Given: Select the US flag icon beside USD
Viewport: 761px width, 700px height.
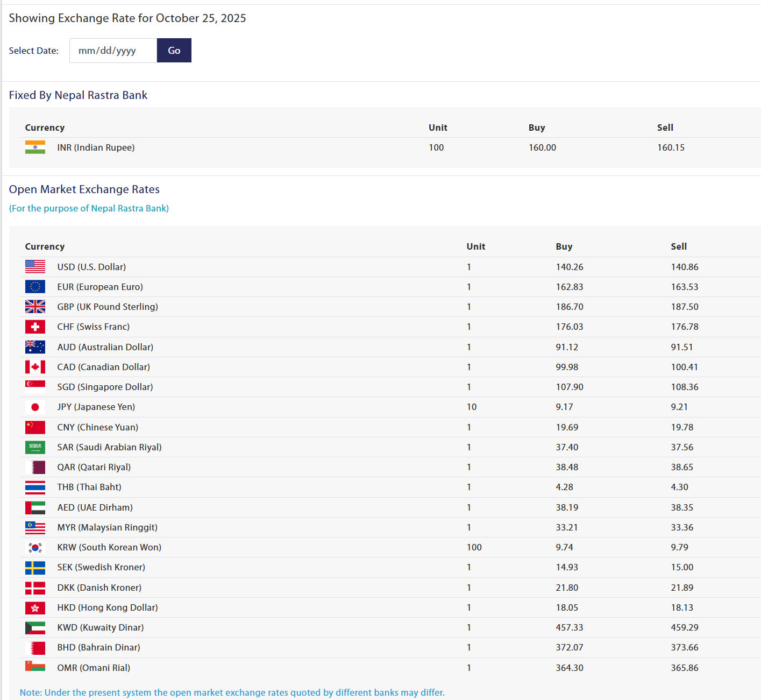Looking at the screenshot, I should 35,267.
